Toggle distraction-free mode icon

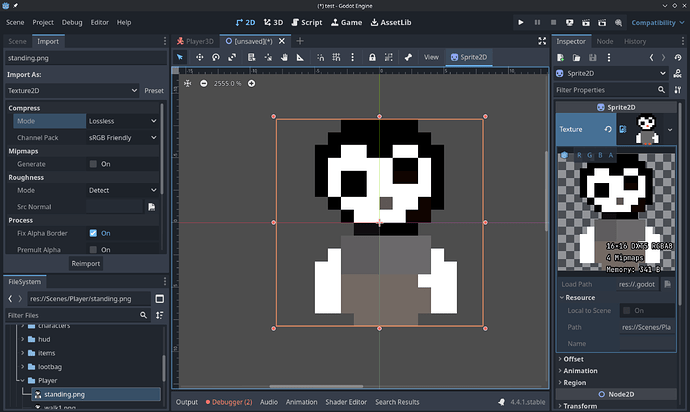coord(542,41)
